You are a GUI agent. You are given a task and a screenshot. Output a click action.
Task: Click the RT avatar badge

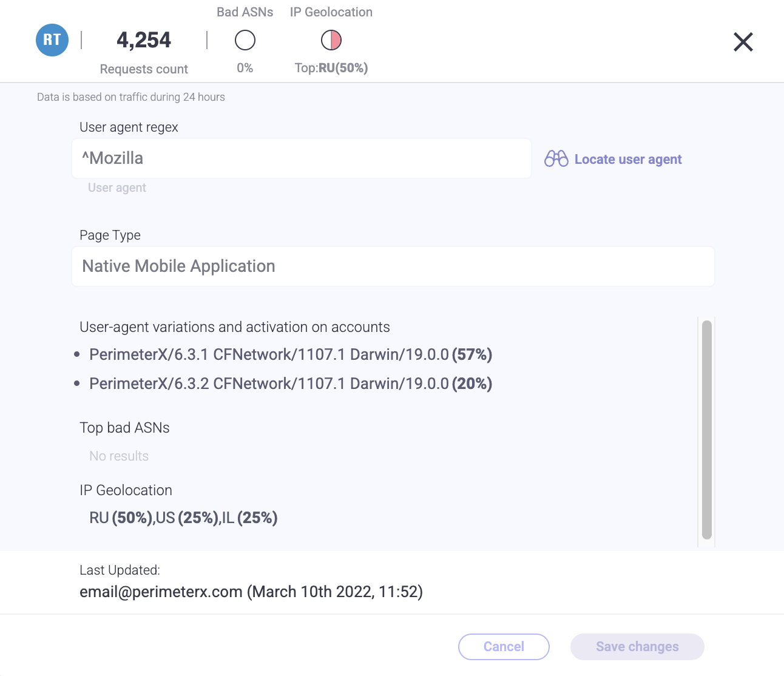click(52, 40)
